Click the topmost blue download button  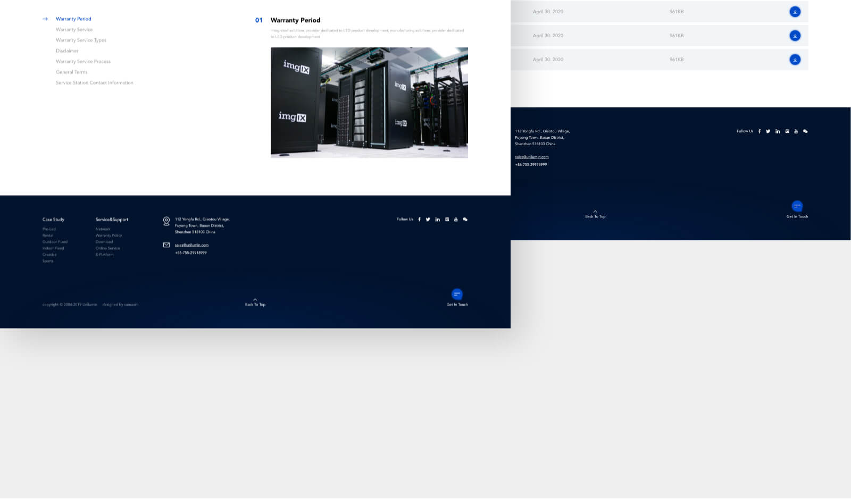(795, 12)
